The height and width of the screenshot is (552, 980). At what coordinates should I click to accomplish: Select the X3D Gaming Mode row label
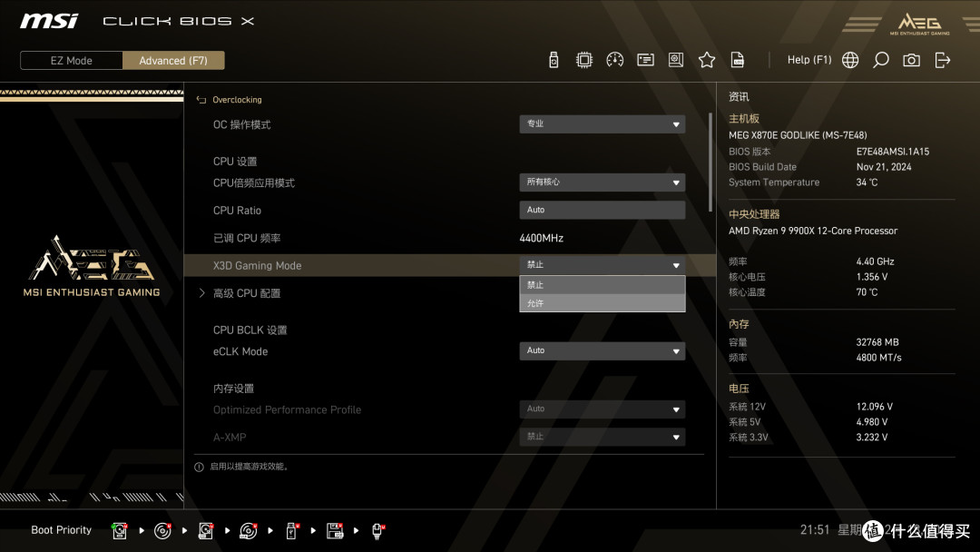pos(257,266)
